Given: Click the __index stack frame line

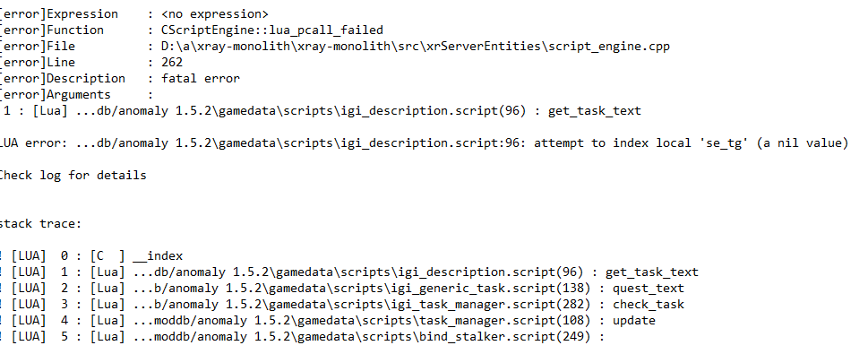Looking at the screenshot, I should point(91,256).
